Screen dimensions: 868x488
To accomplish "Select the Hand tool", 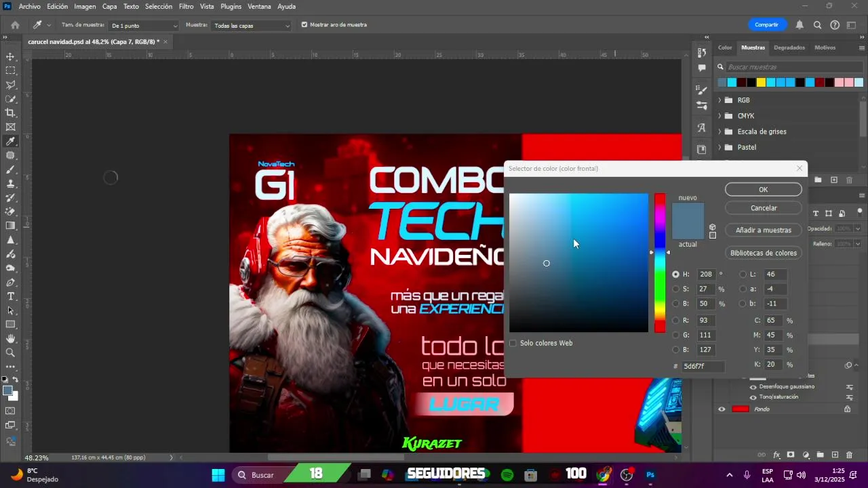I will 10,338.
